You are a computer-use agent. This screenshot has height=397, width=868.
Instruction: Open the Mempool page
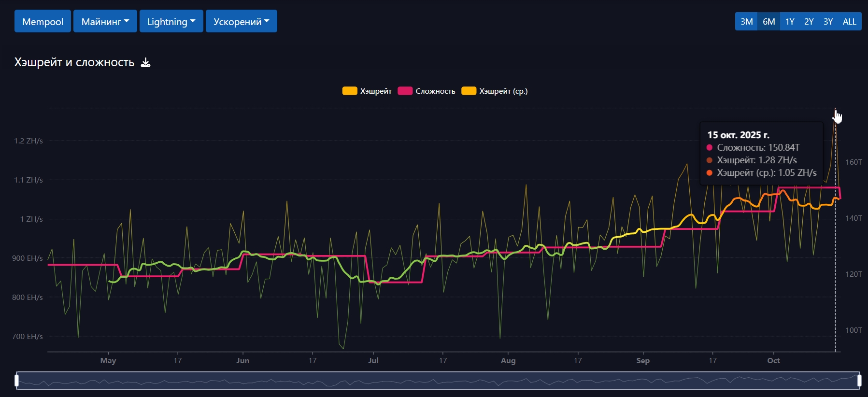[x=43, y=22]
